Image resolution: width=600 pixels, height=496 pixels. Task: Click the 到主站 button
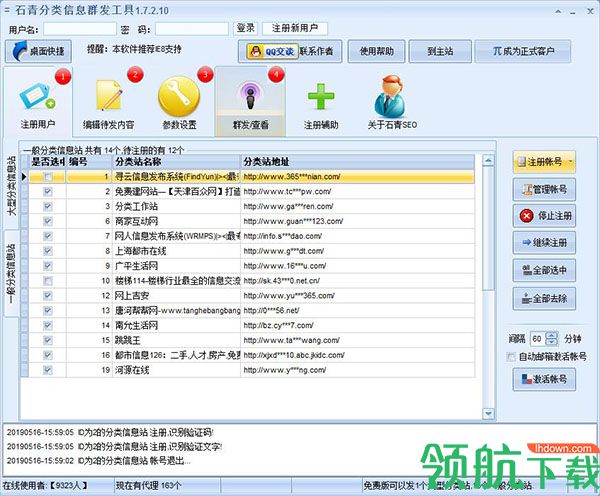tap(440, 51)
